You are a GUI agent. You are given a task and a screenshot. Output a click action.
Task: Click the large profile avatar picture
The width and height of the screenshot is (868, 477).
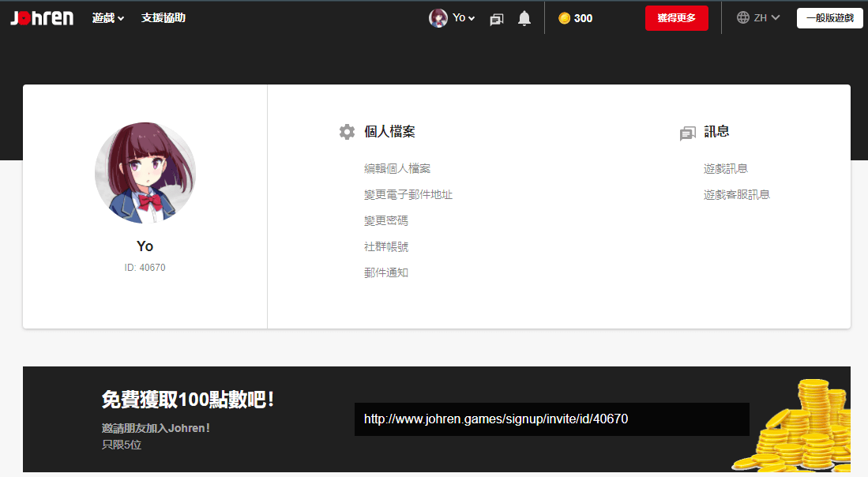145,173
